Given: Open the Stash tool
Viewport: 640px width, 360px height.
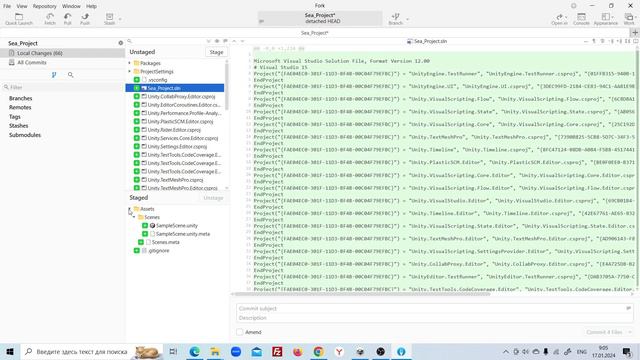Looking at the screenshot, I should point(109,19).
